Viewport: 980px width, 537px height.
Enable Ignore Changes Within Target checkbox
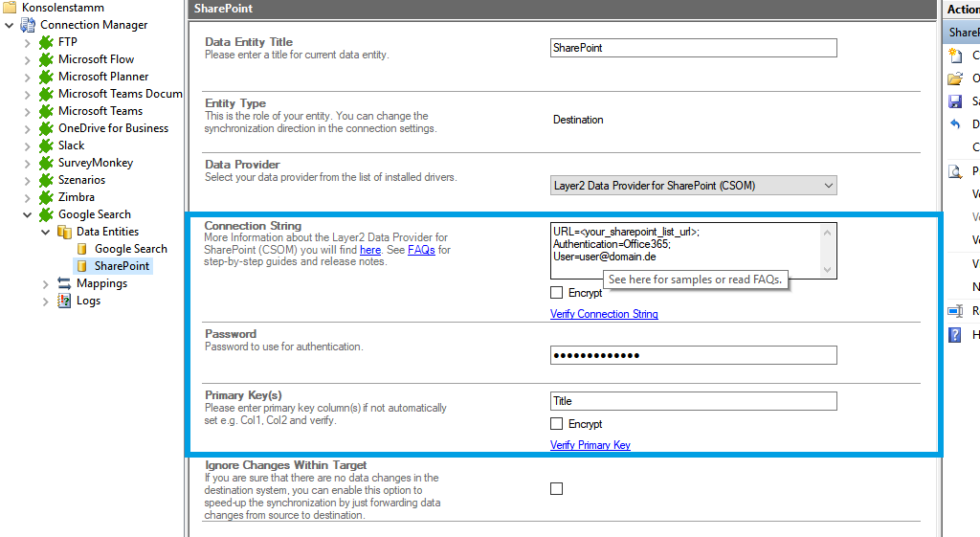click(x=557, y=489)
